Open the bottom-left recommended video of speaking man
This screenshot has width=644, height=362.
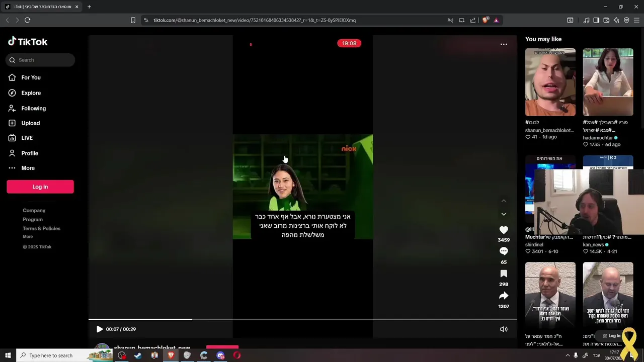(x=550, y=296)
